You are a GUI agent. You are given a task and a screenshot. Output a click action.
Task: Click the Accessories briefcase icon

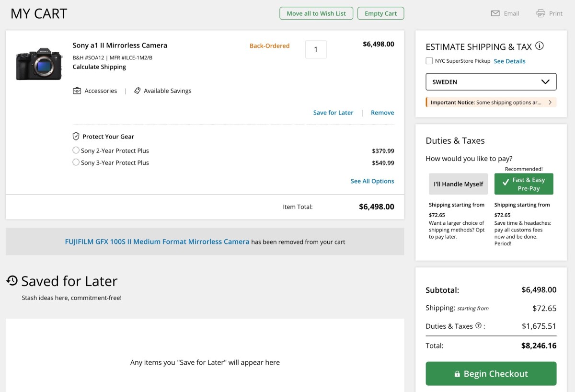pyautogui.click(x=77, y=91)
